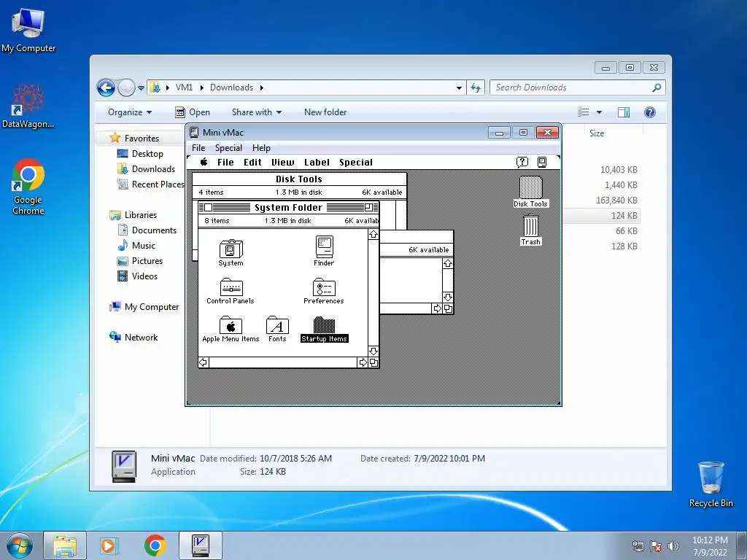Click the volume icon in system tray

(673, 546)
